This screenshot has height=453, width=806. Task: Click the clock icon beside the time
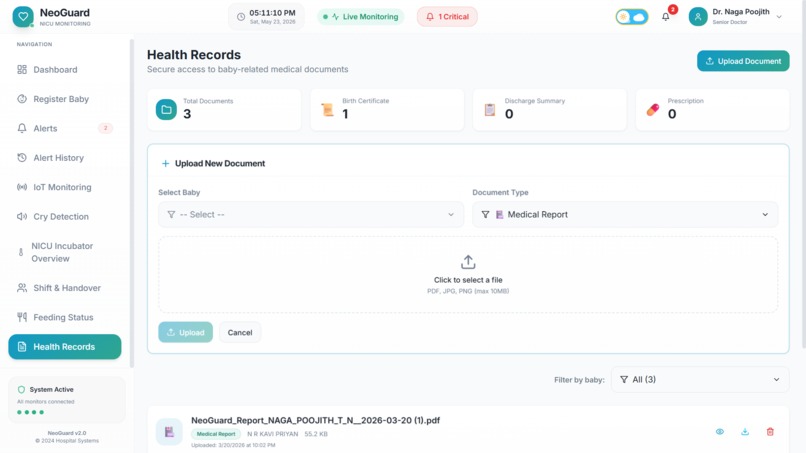[x=241, y=17]
